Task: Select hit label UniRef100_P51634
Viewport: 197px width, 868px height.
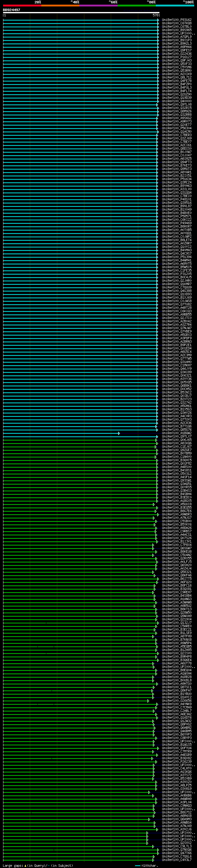Action: click(x=177, y=179)
